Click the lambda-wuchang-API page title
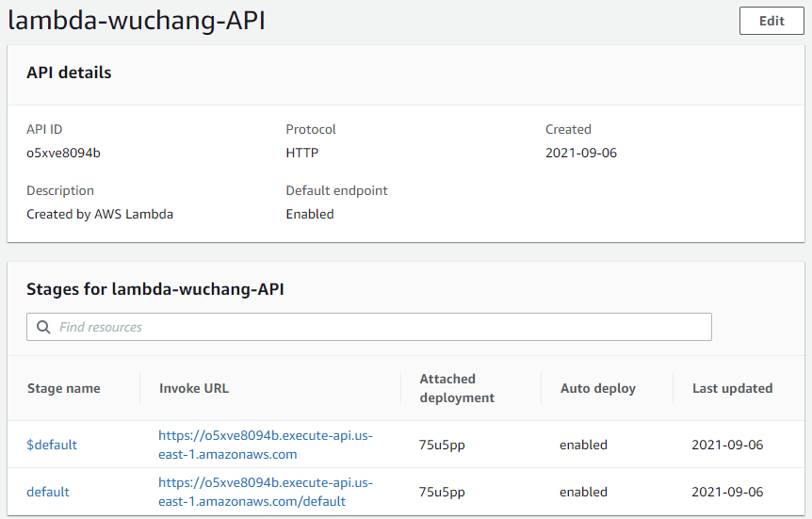 click(137, 22)
